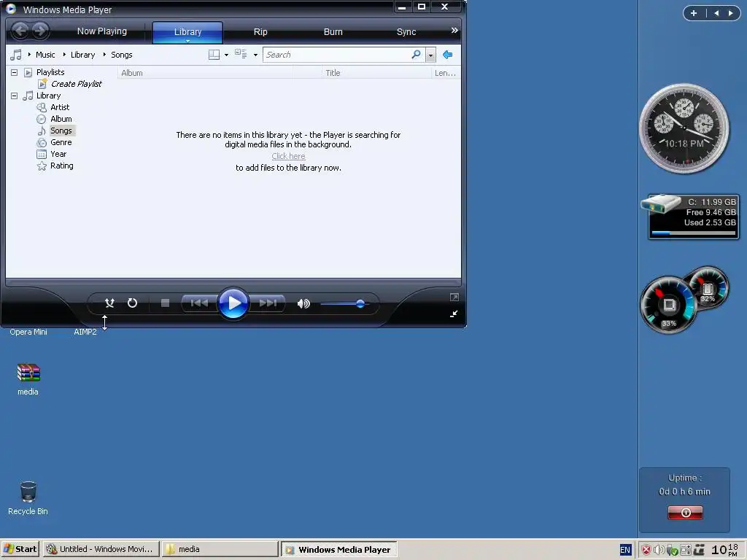
Task: Select Rating in the library tree
Action: (62, 166)
